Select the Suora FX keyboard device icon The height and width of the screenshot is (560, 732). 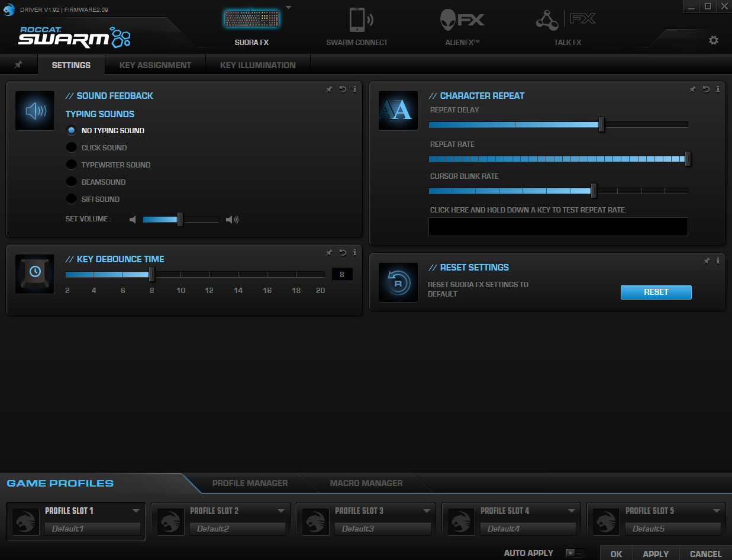[251, 19]
